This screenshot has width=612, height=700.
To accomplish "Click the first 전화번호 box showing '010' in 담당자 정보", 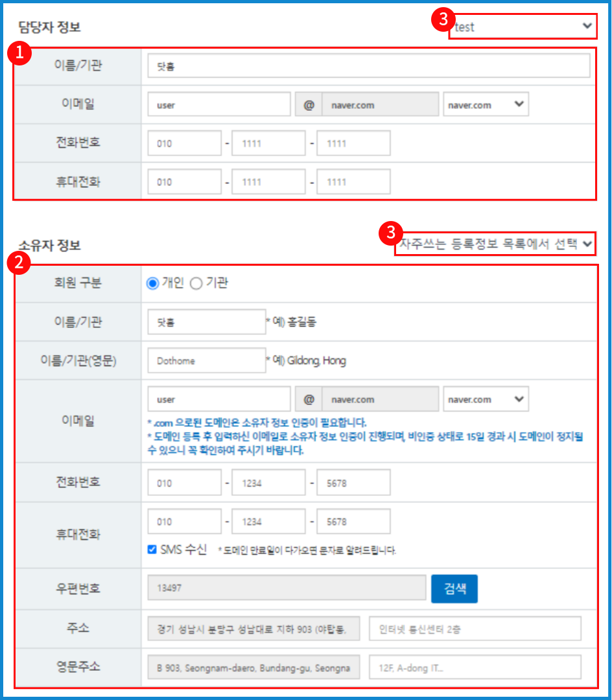I will point(184,143).
